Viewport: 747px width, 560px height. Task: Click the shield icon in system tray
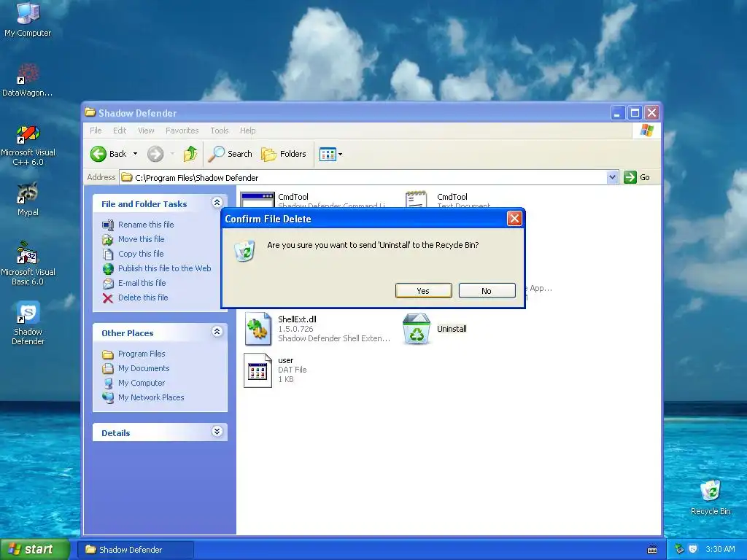pos(693,549)
